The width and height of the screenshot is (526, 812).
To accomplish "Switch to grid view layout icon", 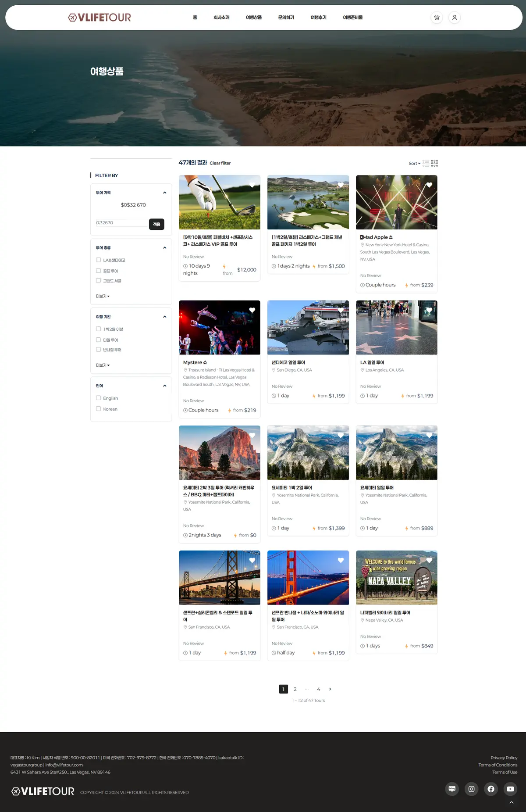I will (434, 163).
